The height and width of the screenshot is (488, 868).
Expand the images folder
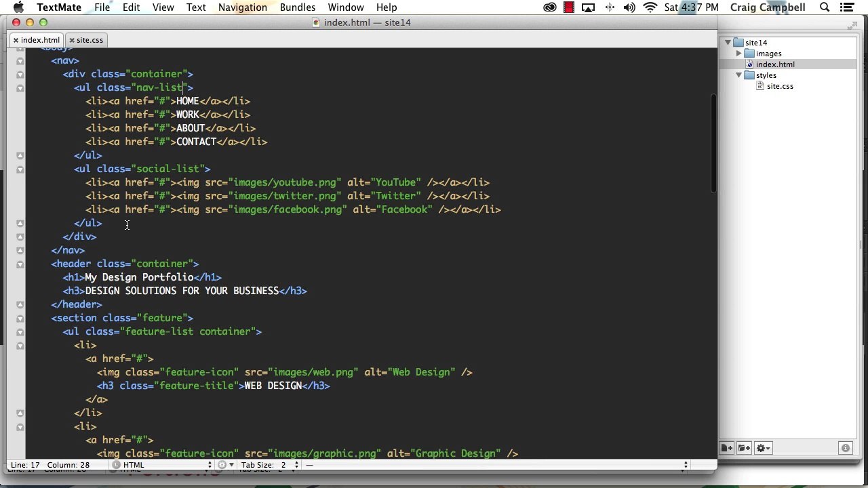tap(738, 54)
